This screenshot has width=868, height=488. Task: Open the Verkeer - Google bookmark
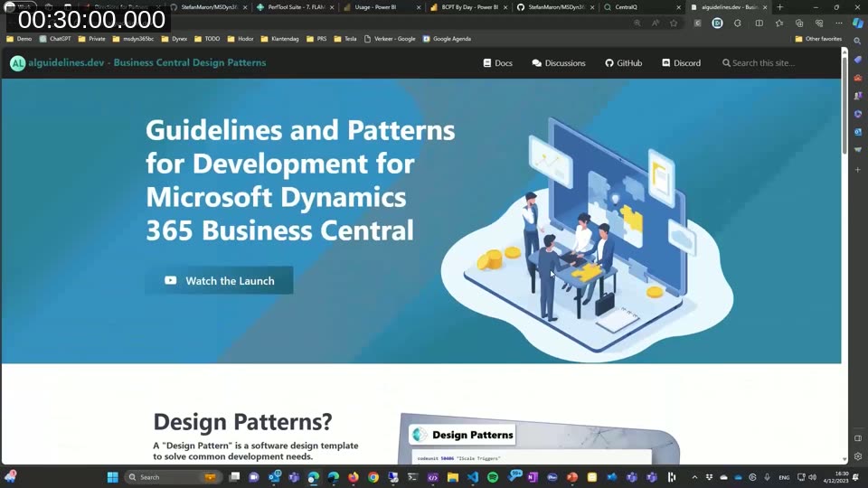point(390,39)
